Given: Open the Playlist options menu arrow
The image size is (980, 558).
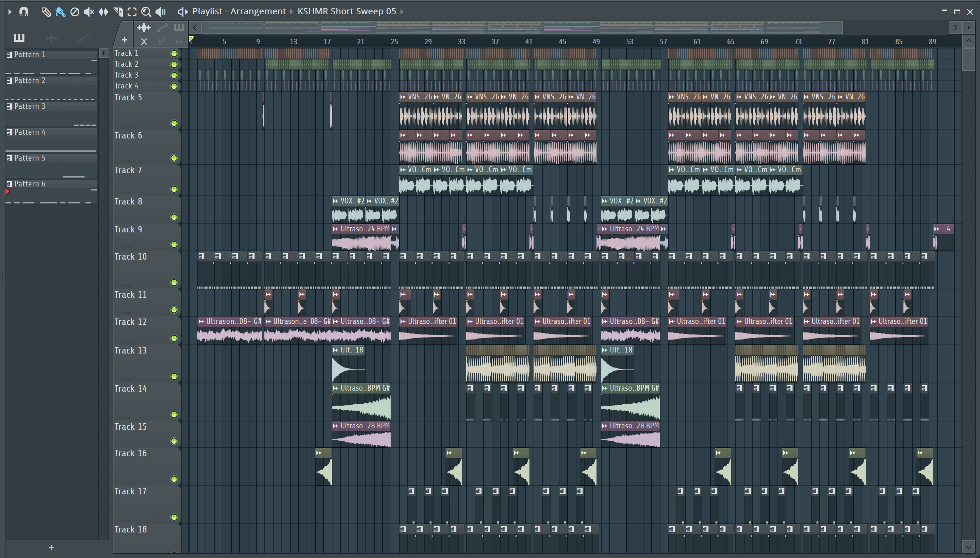Looking at the screenshot, I should [10, 12].
